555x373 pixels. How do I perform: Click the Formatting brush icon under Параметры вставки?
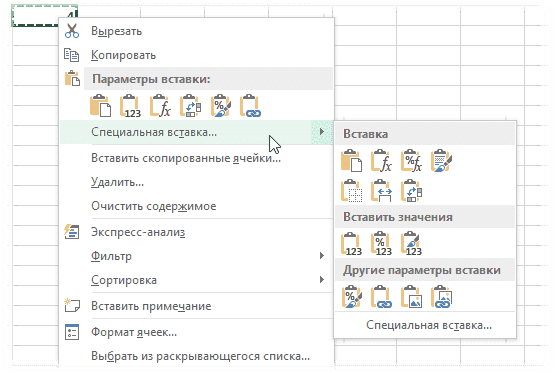click(221, 105)
